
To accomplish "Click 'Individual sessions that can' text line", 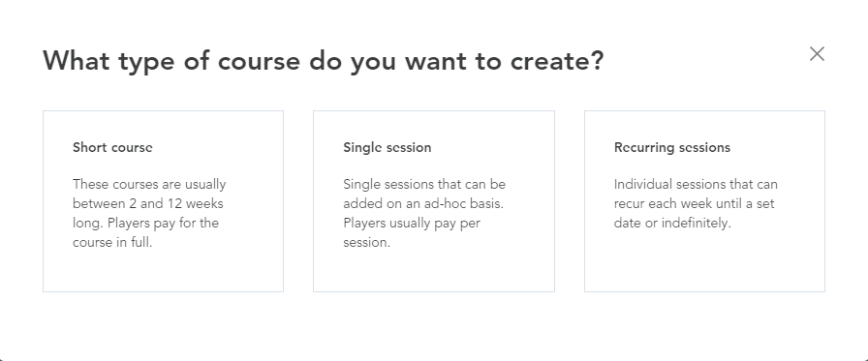I will click(696, 184).
